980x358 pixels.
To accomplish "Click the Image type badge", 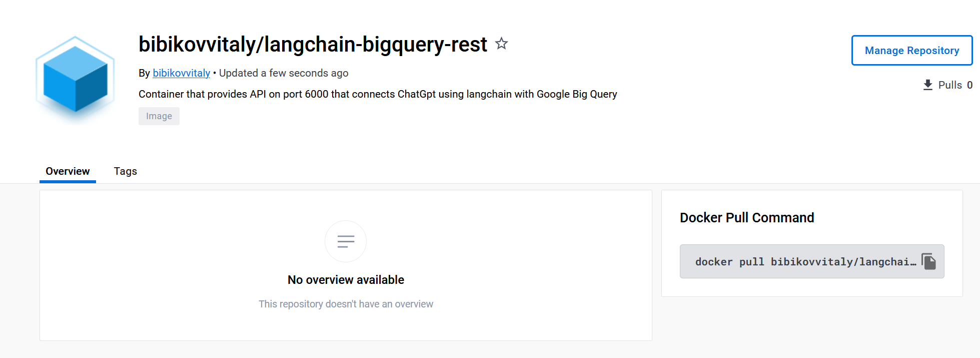I will point(159,116).
